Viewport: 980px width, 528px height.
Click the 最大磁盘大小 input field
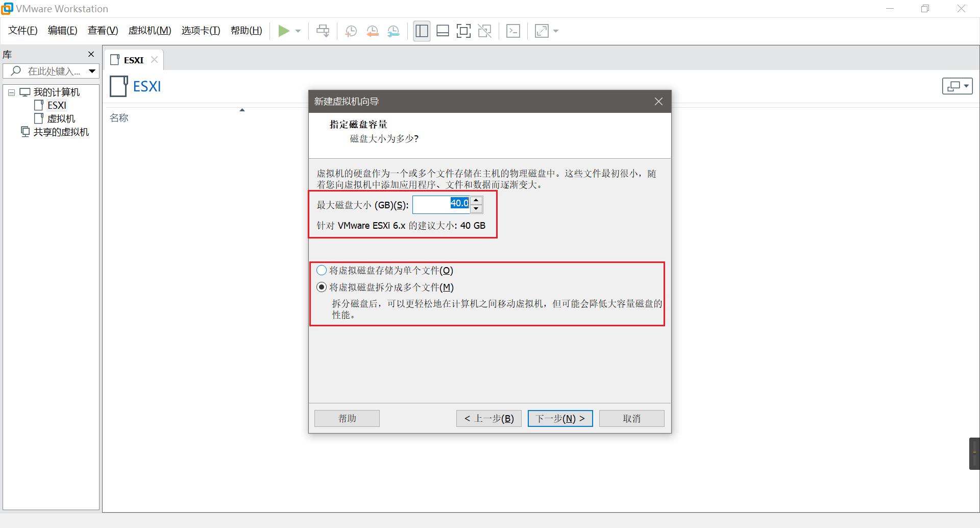(442, 205)
